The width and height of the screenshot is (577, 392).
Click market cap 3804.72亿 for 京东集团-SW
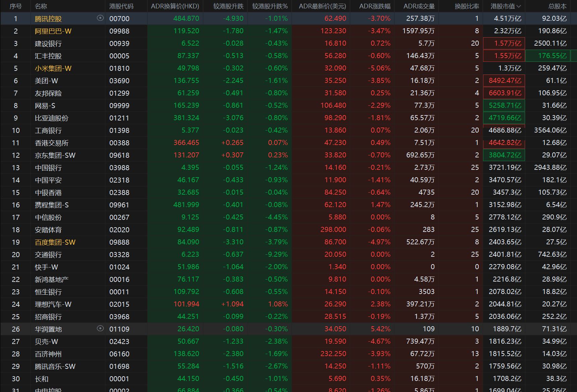click(504, 155)
